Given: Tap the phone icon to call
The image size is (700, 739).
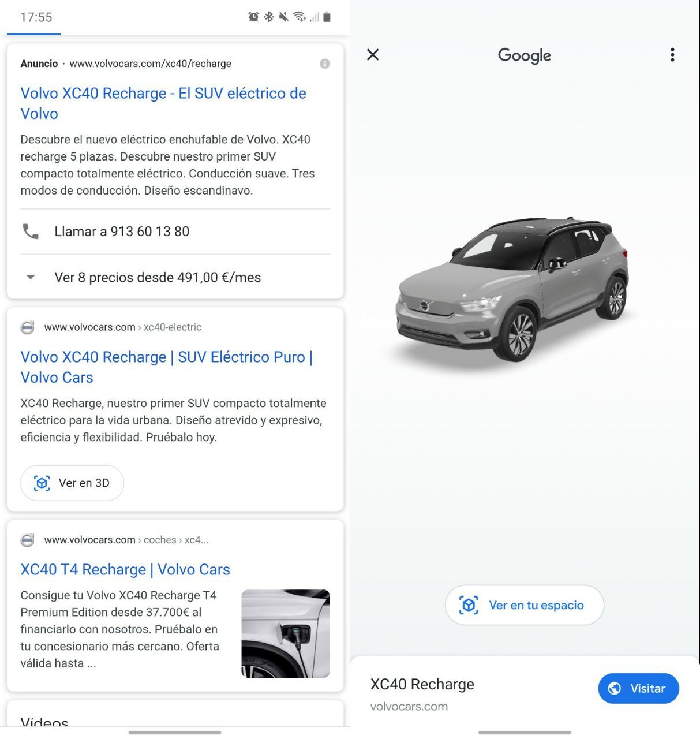Looking at the screenshot, I should click(31, 232).
